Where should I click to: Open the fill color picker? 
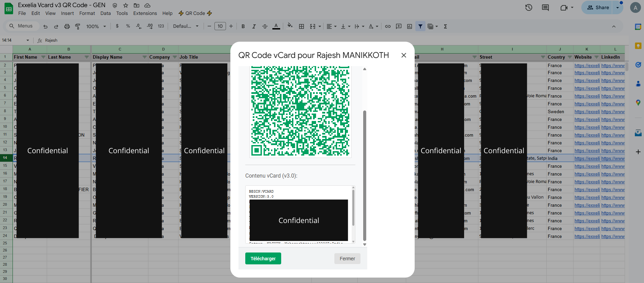pos(290,26)
